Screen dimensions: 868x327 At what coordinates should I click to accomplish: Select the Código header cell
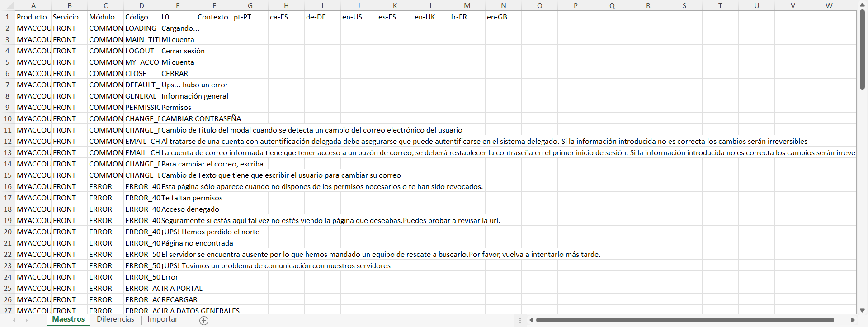tap(142, 17)
